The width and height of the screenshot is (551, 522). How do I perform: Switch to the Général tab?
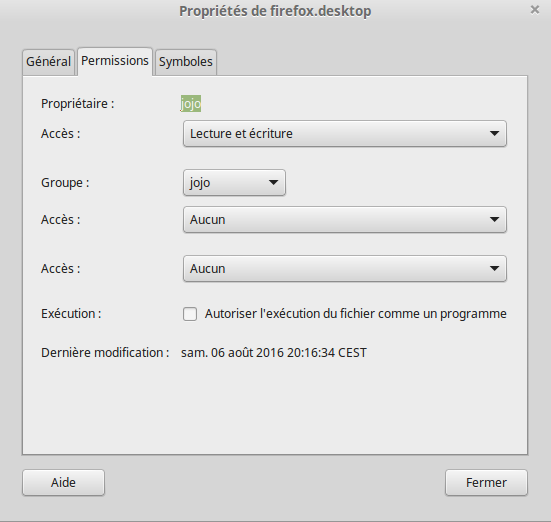48,62
